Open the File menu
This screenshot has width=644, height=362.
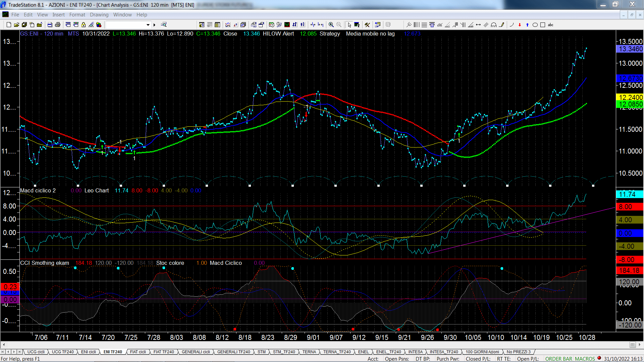tap(15, 15)
